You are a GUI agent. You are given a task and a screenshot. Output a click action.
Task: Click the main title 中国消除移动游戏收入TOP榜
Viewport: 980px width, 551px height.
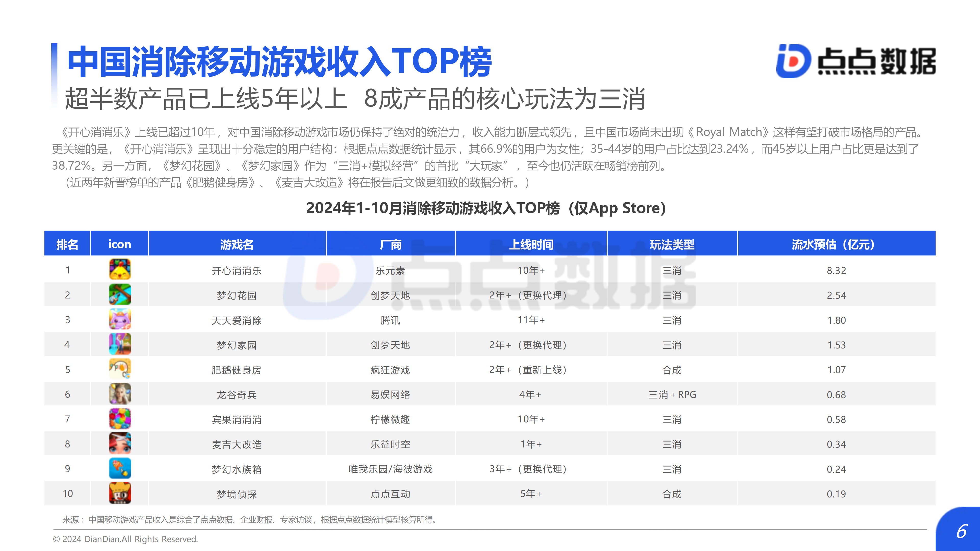(280, 62)
